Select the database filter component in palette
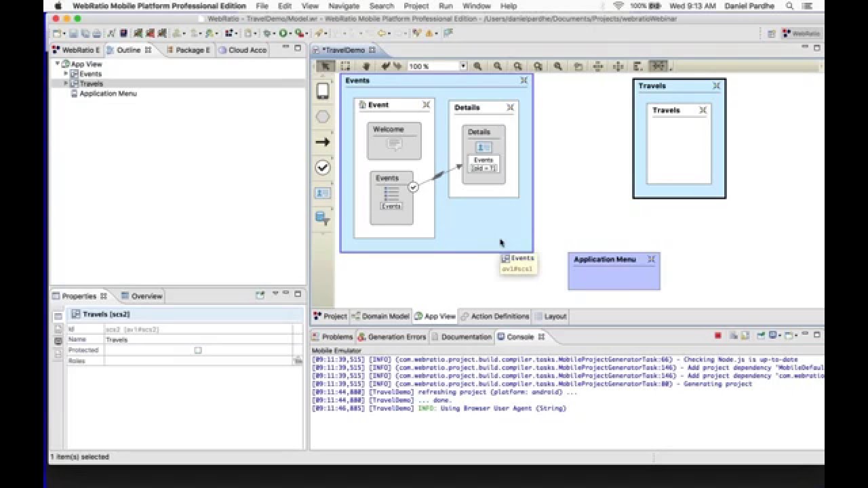 point(323,218)
